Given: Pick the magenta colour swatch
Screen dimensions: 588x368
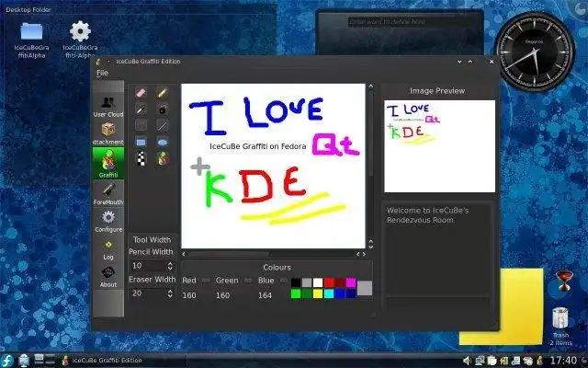Looking at the screenshot, I should coord(351,282).
